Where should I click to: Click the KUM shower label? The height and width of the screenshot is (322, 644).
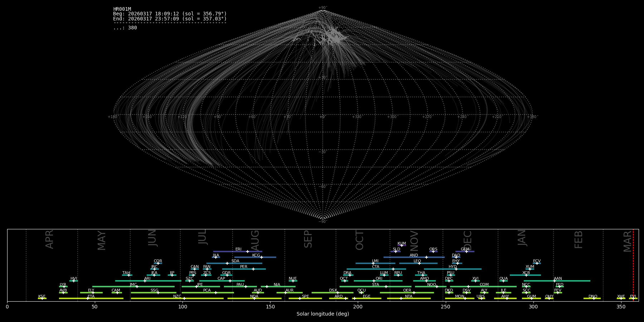[401, 244]
